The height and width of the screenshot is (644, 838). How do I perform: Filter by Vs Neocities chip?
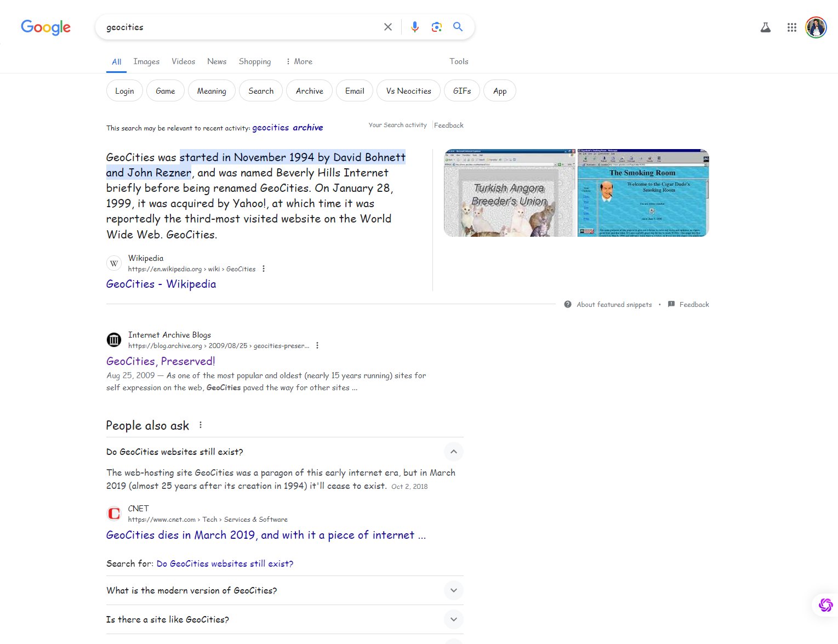click(x=408, y=91)
